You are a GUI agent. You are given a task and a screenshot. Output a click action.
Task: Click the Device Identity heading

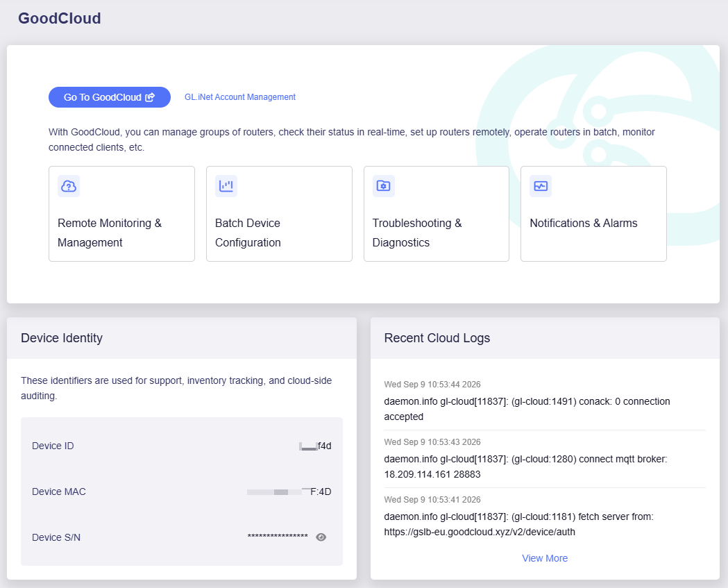(x=62, y=338)
